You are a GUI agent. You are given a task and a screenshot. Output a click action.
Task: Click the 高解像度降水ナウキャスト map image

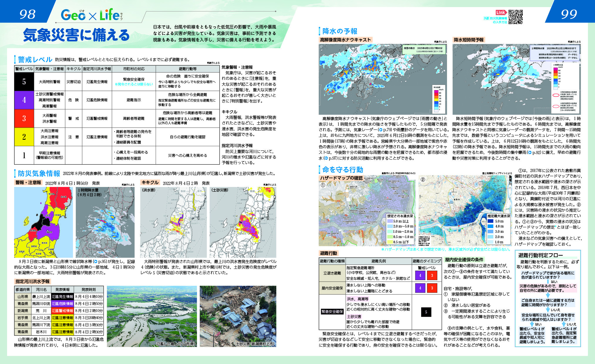pyautogui.click(x=383, y=79)
